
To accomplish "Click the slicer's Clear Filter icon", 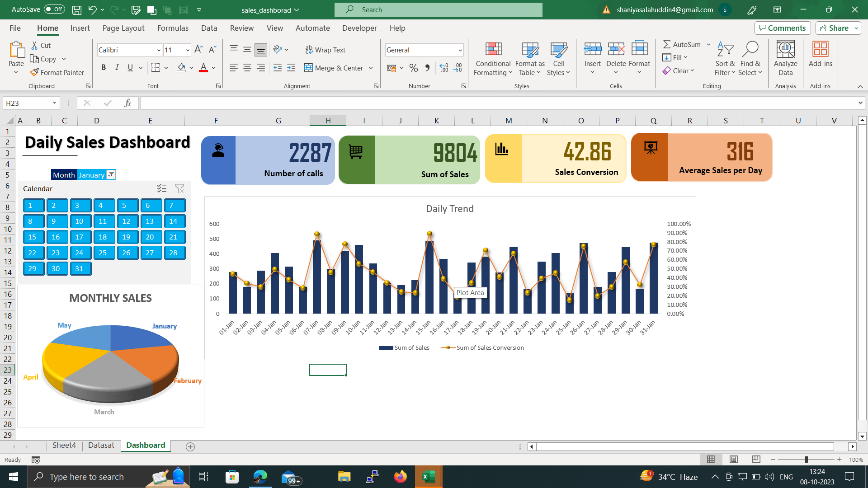I will (179, 188).
